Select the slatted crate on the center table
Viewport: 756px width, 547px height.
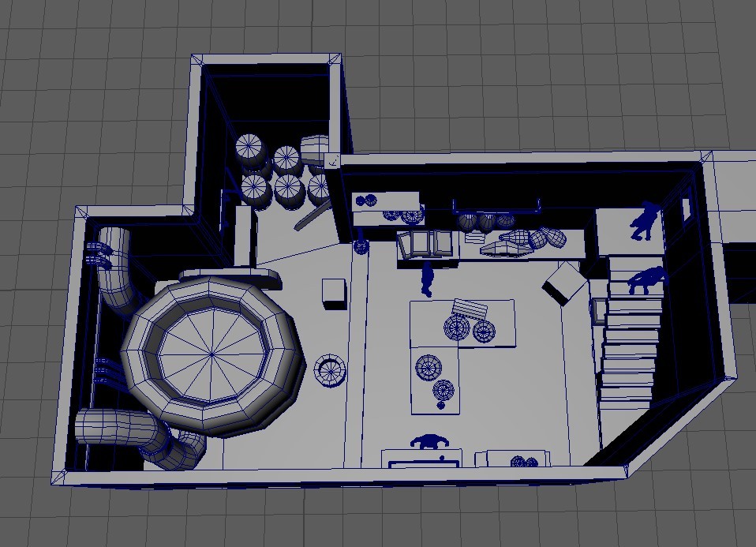point(470,309)
